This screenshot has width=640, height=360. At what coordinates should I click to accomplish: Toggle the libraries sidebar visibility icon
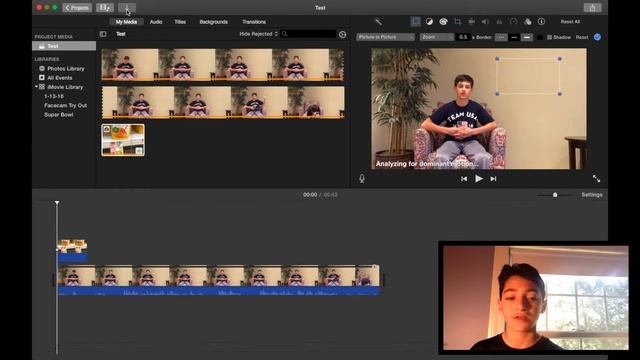pos(103,34)
